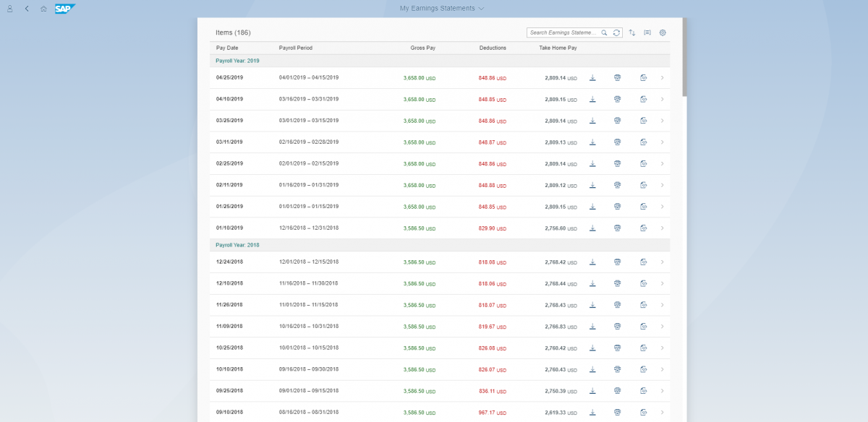Open details chevron for 02/25/2019 row
868x422 pixels.
pyautogui.click(x=662, y=164)
